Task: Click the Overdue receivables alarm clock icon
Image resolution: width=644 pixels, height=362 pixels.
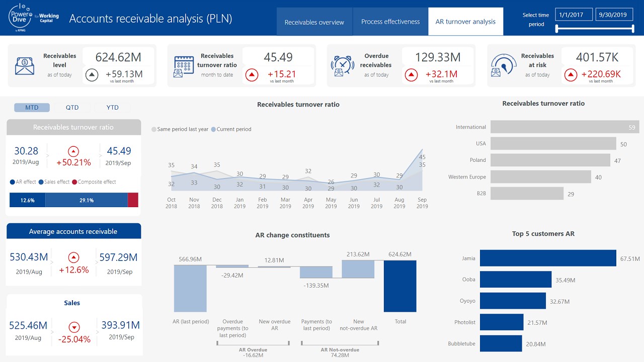Action: point(343,66)
